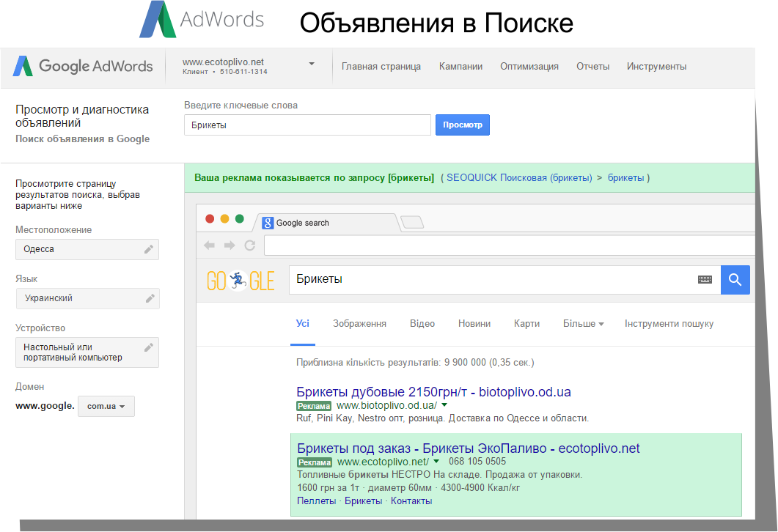Screen dimensions: 778x532
Task: Click the green window dot in preview browser
Action: coord(240,218)
